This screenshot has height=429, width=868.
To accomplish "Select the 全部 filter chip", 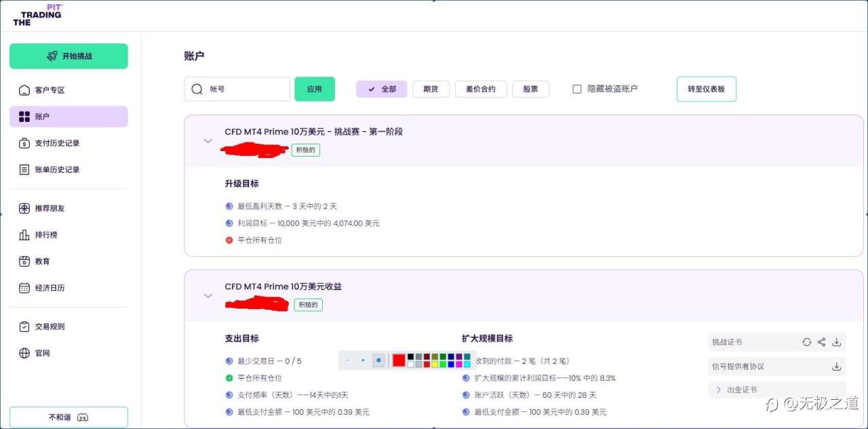I will (x=382, y=89).
